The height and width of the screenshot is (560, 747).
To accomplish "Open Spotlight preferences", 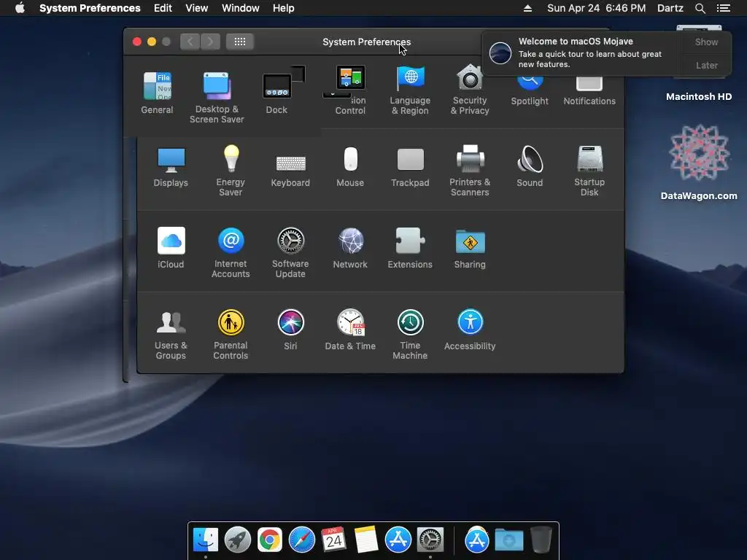I will pyautogui.click(x=530, y=91).
